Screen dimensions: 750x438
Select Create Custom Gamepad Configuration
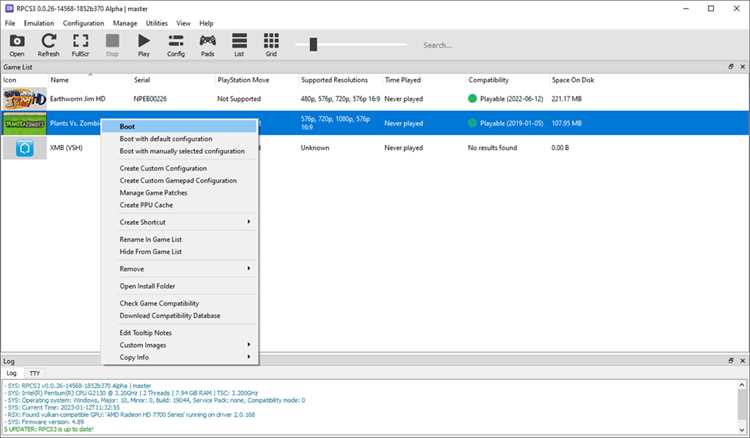click(x=180, y=180)
